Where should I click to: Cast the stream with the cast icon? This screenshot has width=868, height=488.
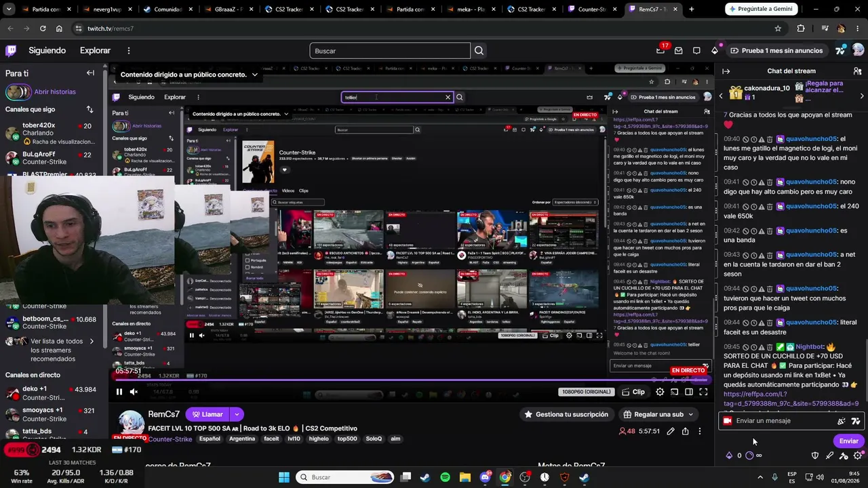click(x=675, y=392)
